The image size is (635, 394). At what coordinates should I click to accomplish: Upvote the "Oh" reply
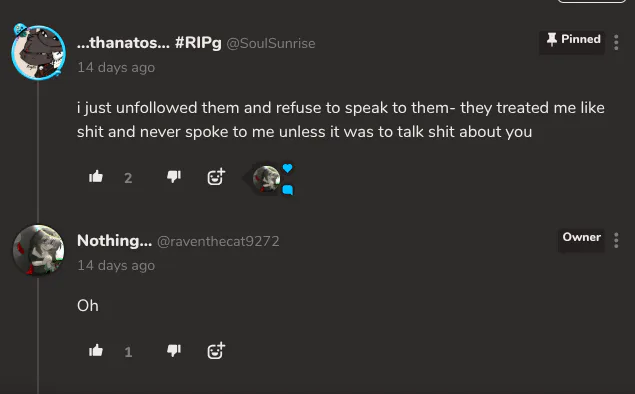[96, 351]
